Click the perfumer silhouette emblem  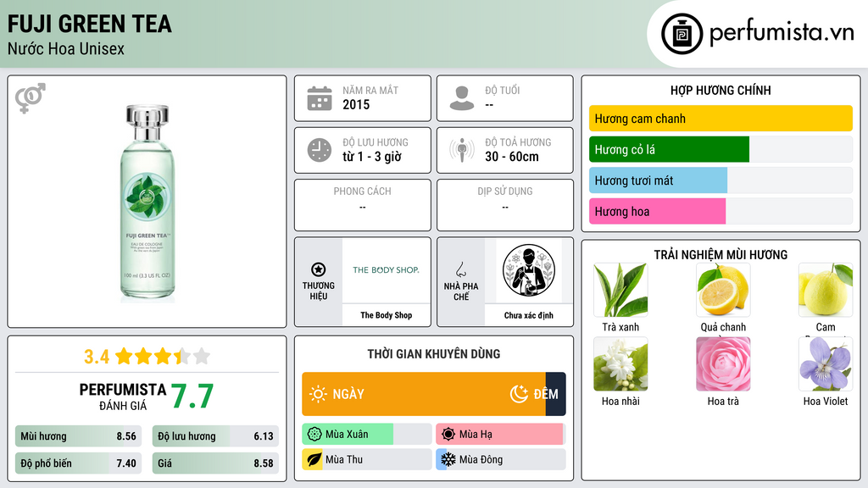[529, 270]
